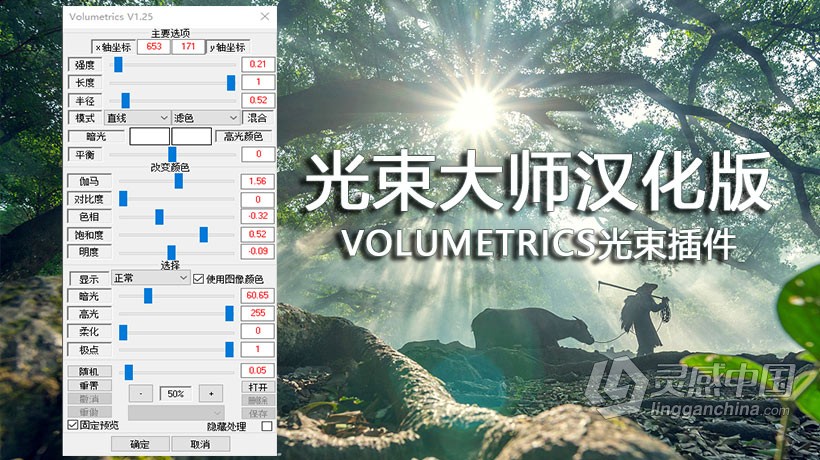820x460 pixels.
Task: Pick the highlight color swatch beside 高光颜色
Action: coord(191,136)
